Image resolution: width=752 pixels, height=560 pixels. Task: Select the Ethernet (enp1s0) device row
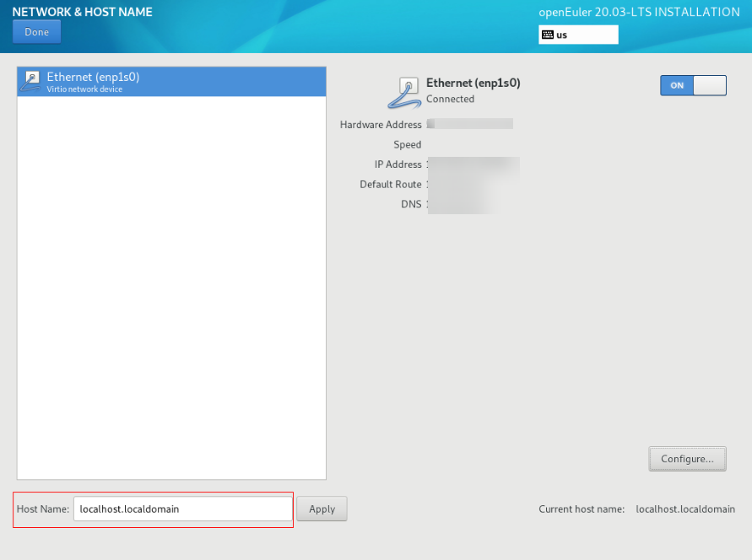tap(171, 82)
